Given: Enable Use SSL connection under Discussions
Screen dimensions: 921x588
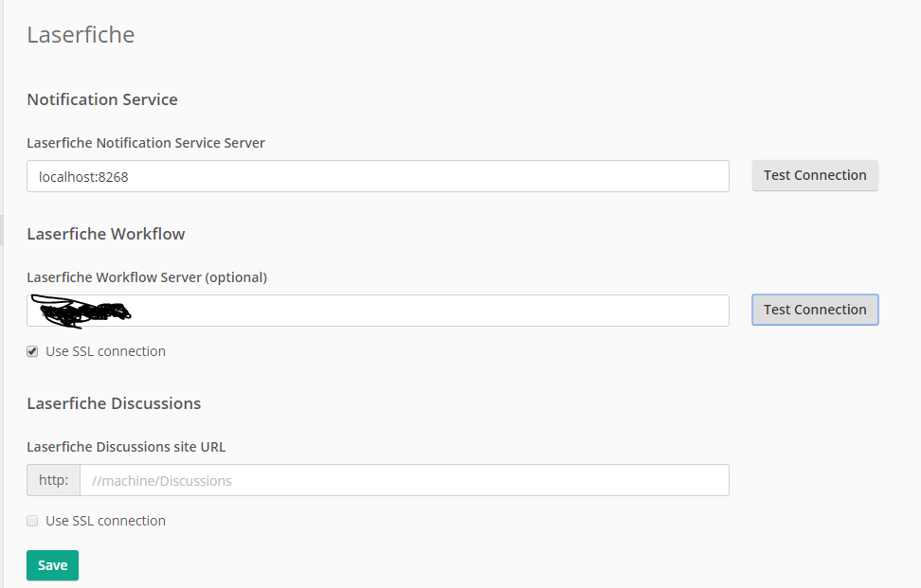Looking at the screenshot, I should point(32,521).
